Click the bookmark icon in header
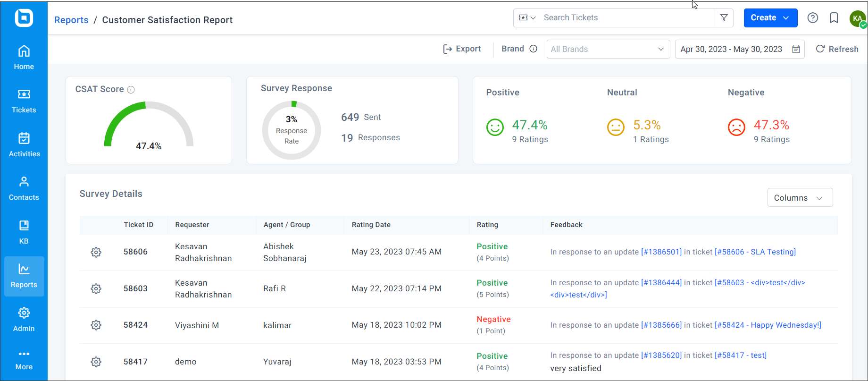The width and height of the screenshot is (868, 381). tap(834, 18)
